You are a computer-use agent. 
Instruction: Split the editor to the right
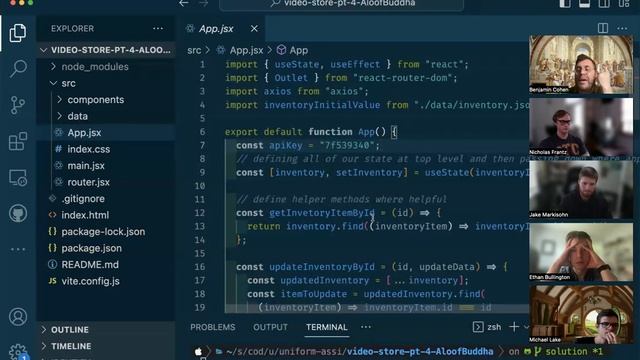tap(603, 28)
